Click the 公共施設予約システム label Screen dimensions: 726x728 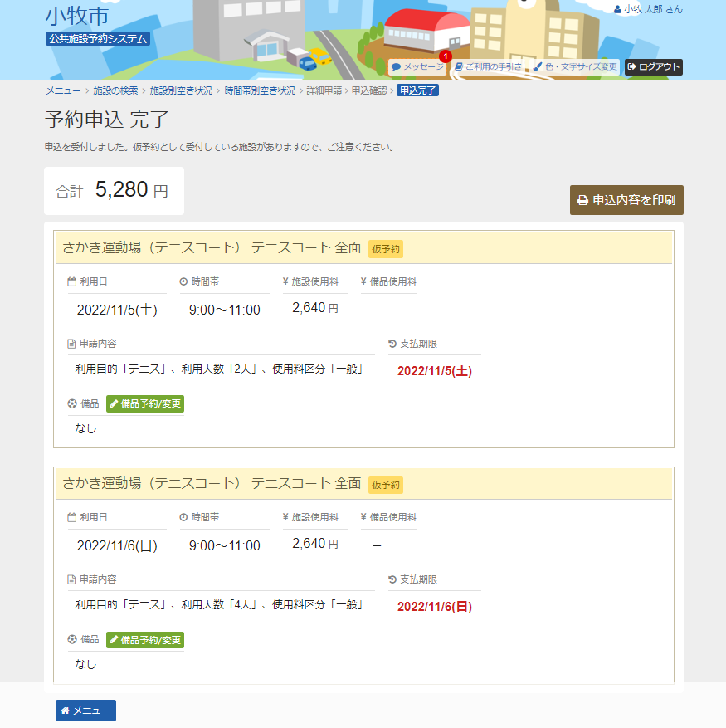point(98,38)
